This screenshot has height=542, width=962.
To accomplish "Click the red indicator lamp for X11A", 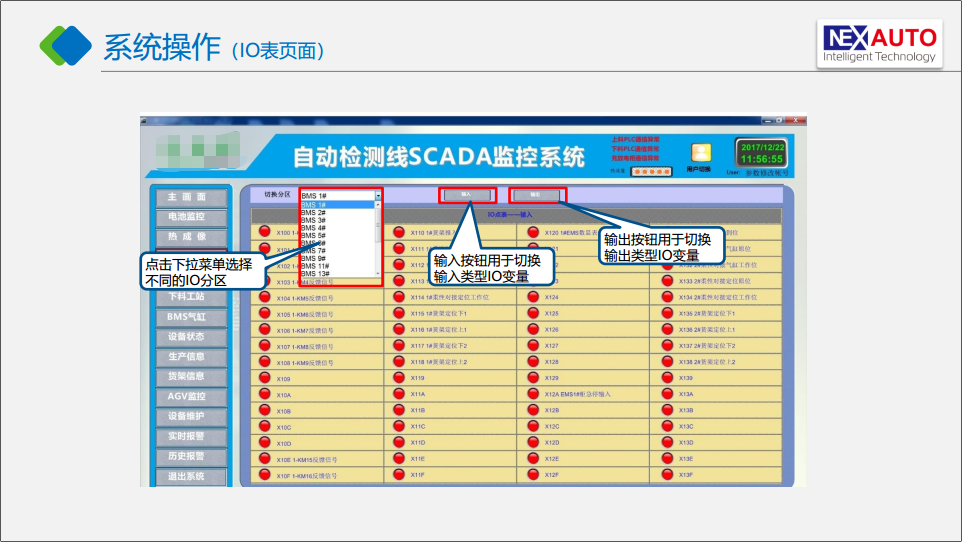I will [399, 393].
